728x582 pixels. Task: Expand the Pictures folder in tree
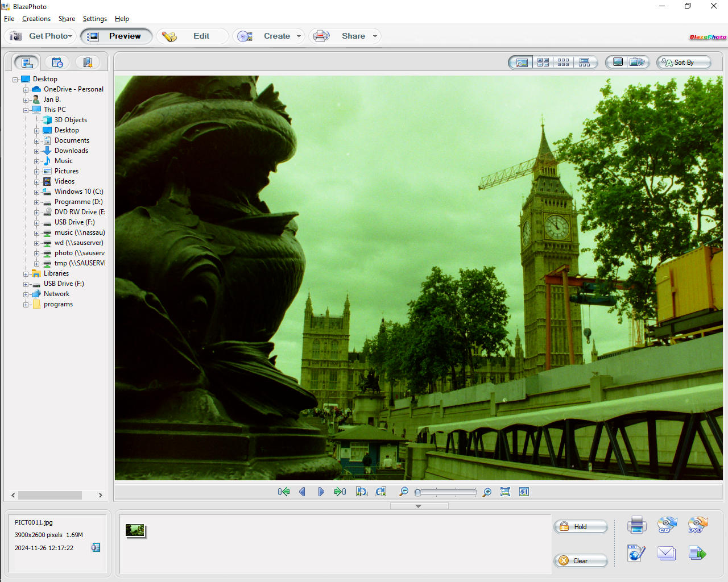coord(36,172)
